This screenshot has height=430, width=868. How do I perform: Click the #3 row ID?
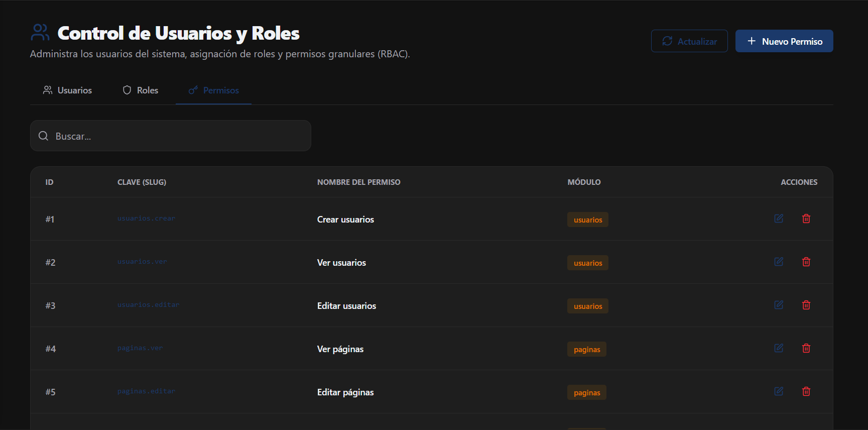pyautogui.click(x=50, y=305)
